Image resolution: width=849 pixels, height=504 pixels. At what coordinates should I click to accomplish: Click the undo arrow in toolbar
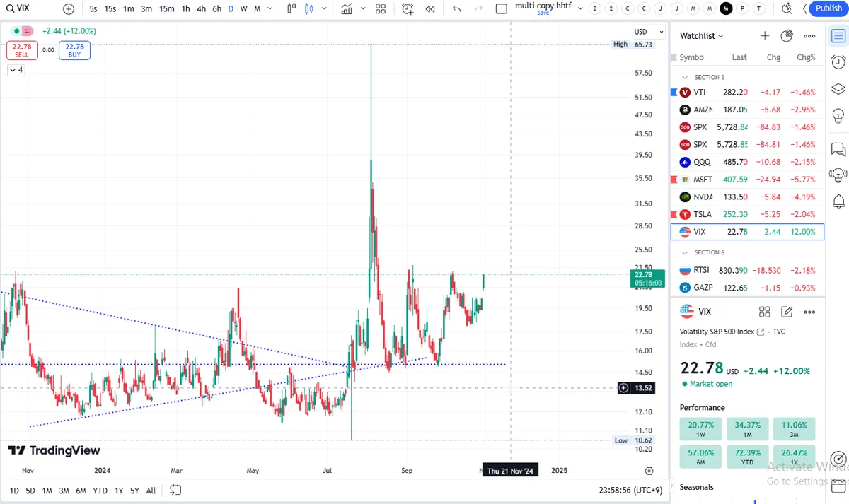point(456,8)
